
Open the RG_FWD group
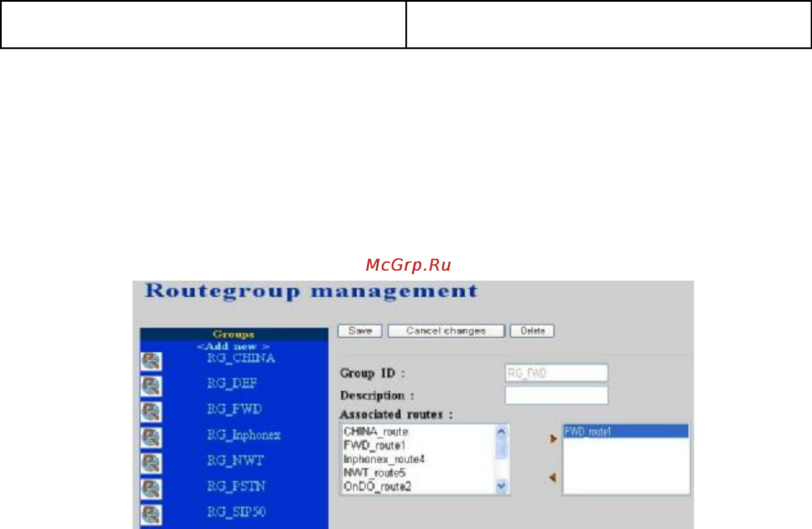coord(235,409)
